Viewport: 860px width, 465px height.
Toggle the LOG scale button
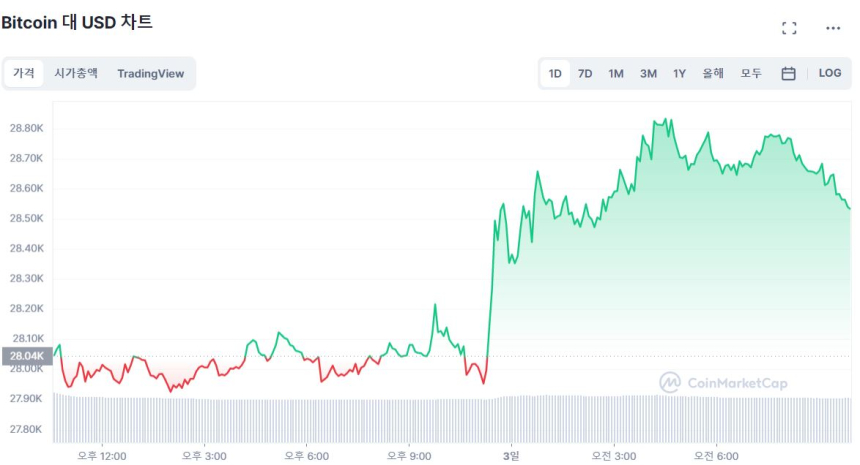[830, 73]
